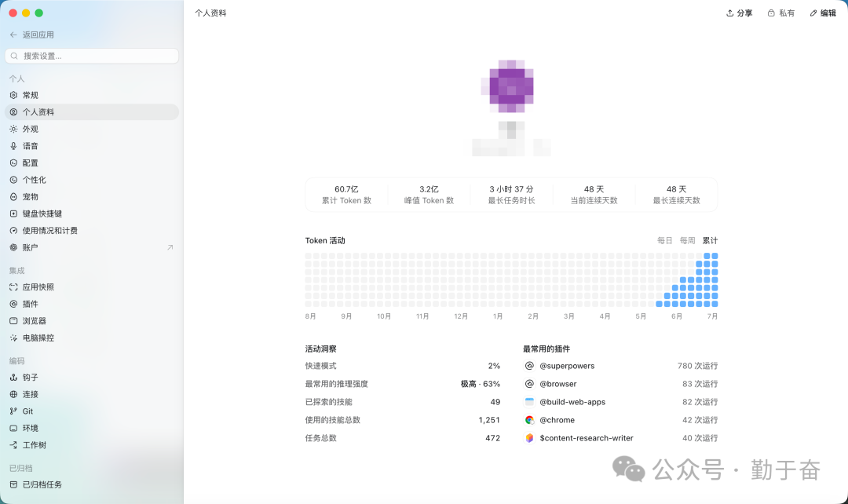This screenshot has width=848, height=504.
Task: Click the 工作树 icon in sidebar
Action: click(13, 445)
